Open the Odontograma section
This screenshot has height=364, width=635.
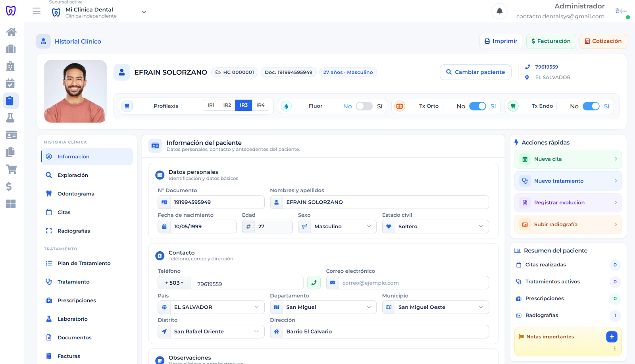click(87, 194)
